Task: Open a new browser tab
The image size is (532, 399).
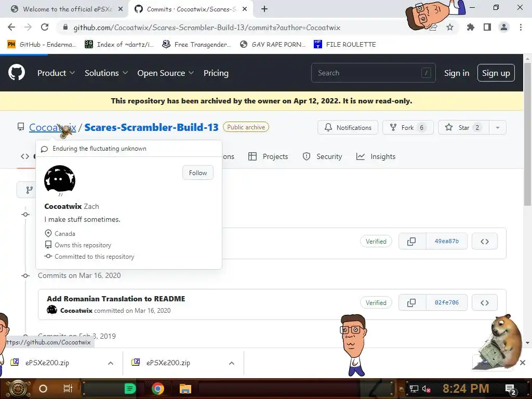Action: 264,9
